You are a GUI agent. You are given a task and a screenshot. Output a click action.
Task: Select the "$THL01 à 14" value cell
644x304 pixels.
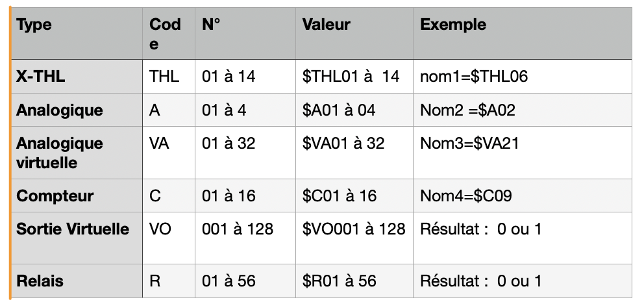[351, 77]
